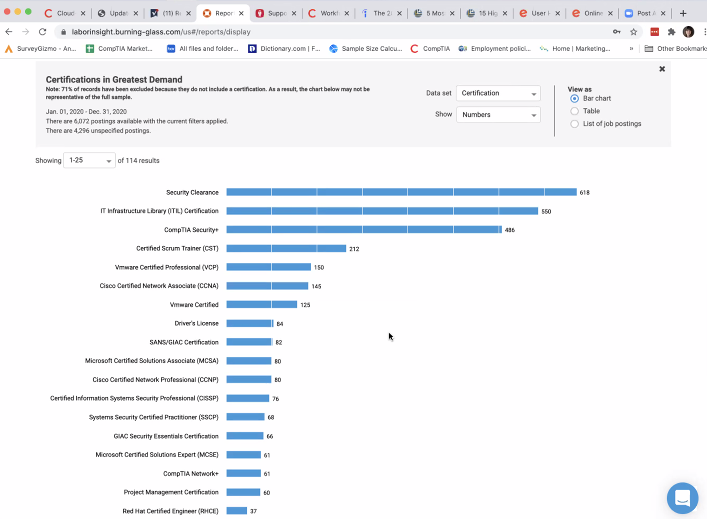Open the chat support bubble
The height and width of the screenshot is (519, 707).
click(682, 498)
